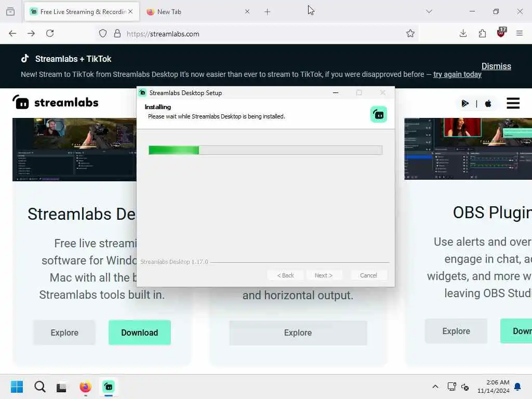Switch to the New Tab tab
The image size is (532, 399).
pyautogui.click(x=198, y=12)
